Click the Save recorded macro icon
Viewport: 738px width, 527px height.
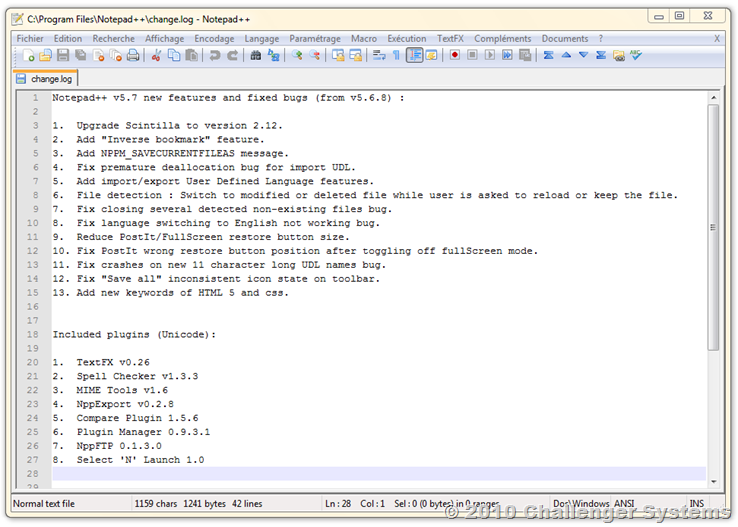[525, 56]
